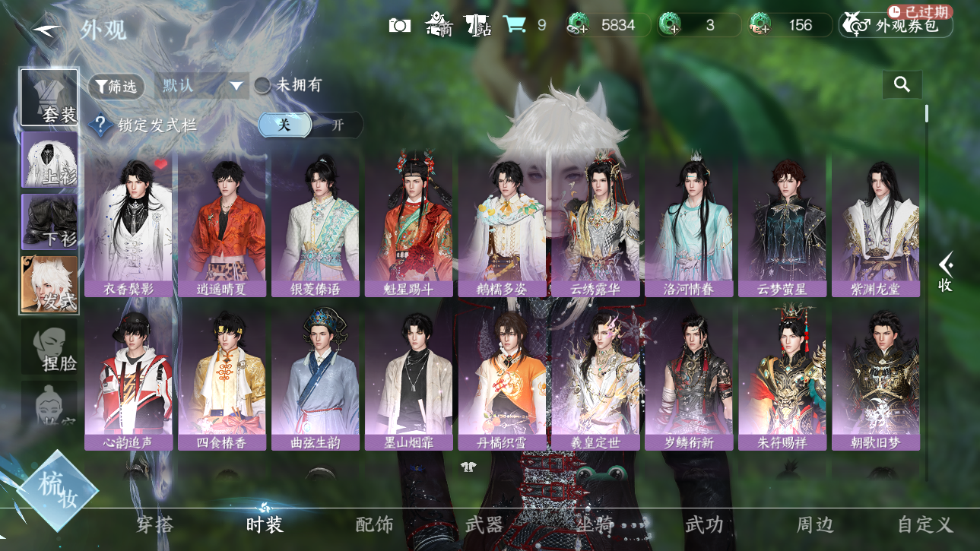Select the 上衫 top garment icon

point(49,160)
